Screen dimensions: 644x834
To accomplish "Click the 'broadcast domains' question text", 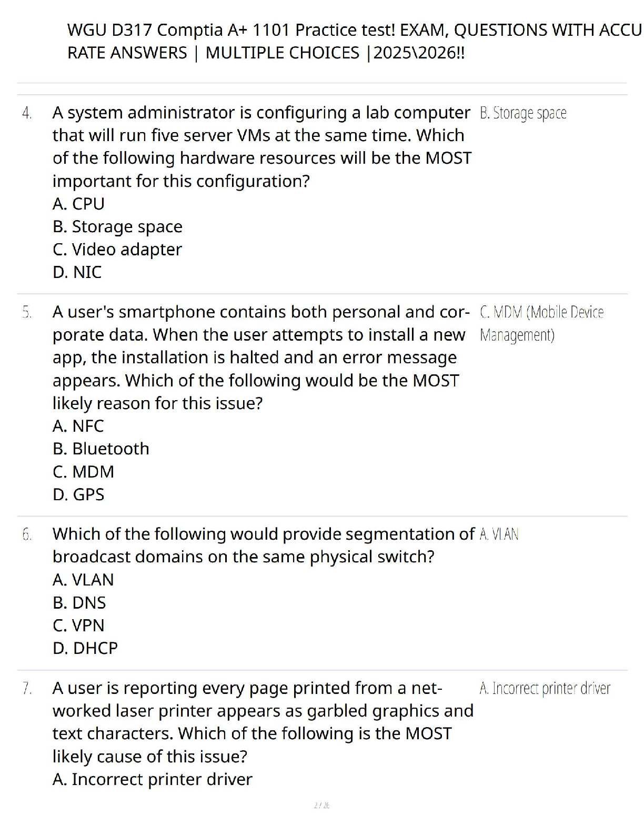I will point(127,557).
